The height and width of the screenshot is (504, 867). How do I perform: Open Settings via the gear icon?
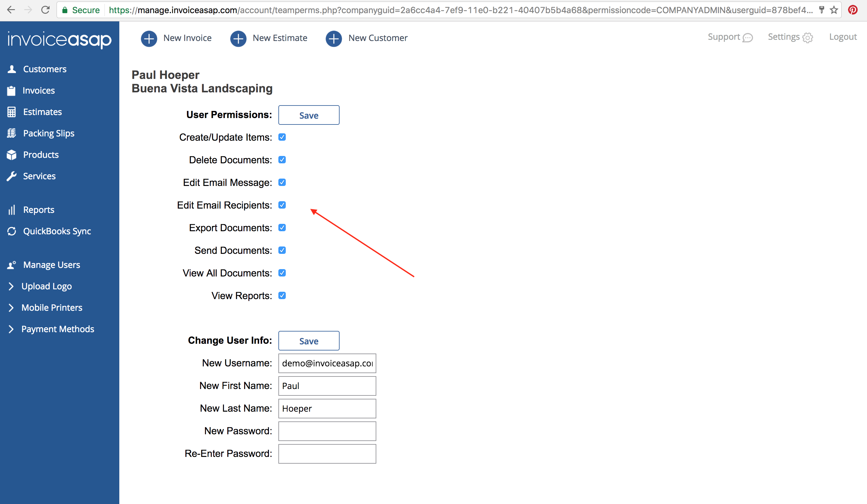tap(807, 38)
